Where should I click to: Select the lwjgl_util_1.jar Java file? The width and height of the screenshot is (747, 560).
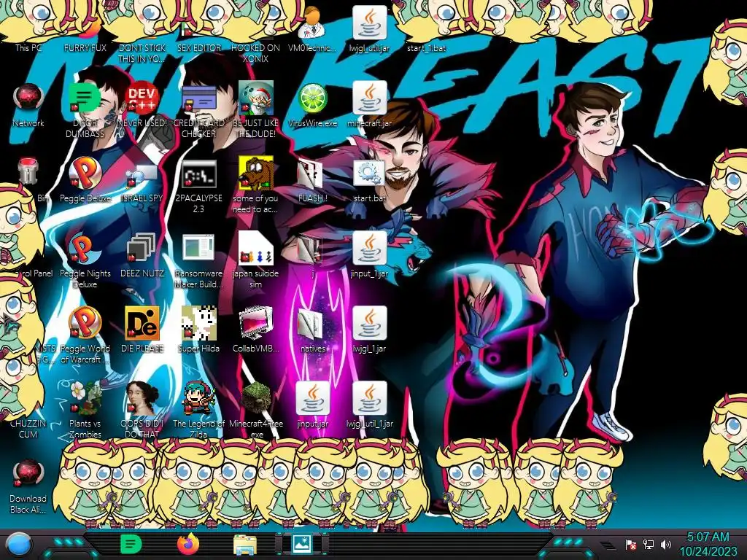click(370, 398)
